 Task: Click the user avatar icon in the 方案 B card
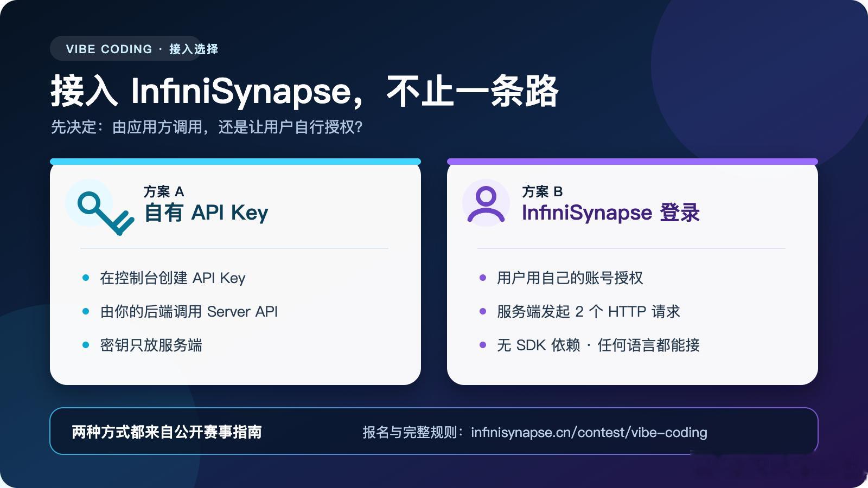pyautogui.click(x=486, y=204)
